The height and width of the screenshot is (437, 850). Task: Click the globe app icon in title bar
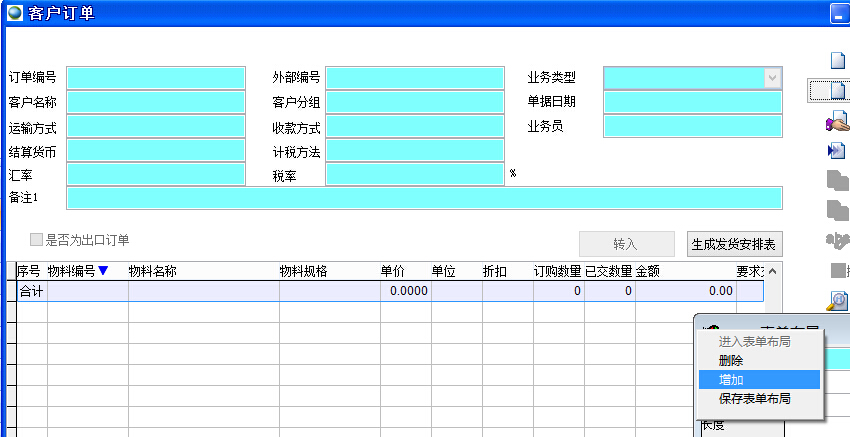(15, 14)
